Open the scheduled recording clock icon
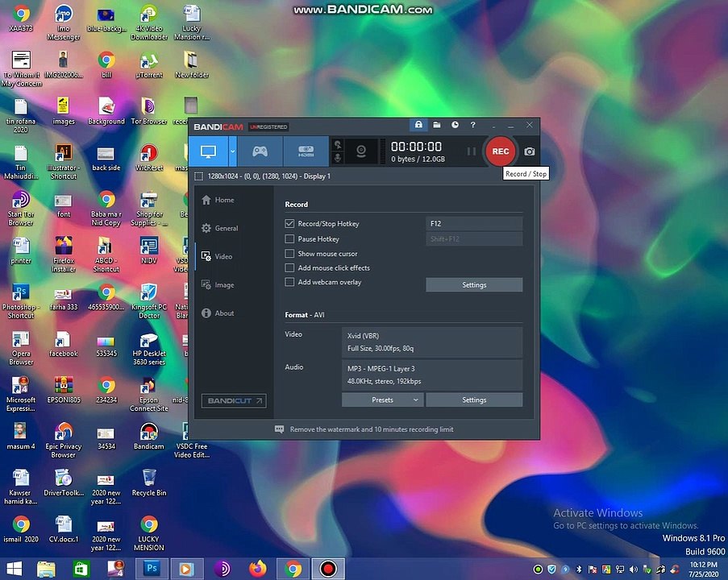 [455, 125]
